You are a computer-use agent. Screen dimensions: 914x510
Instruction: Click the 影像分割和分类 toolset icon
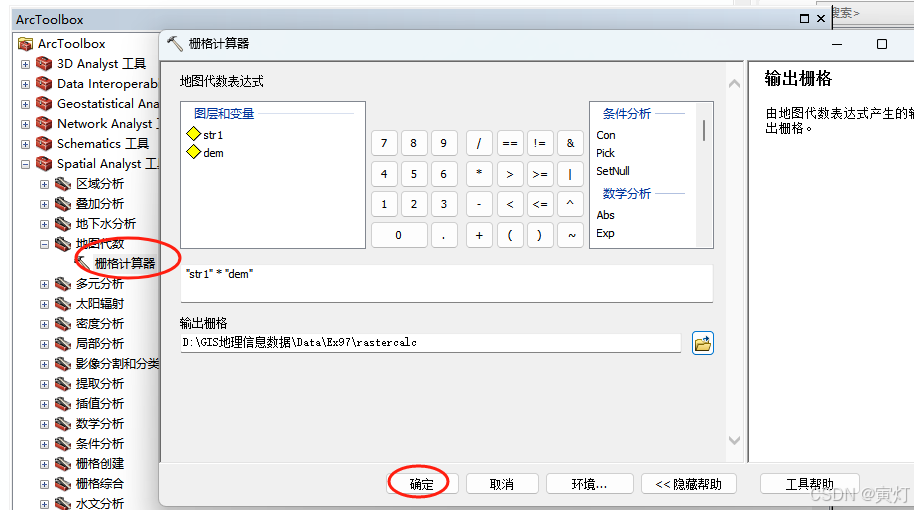tap(63, 364)
